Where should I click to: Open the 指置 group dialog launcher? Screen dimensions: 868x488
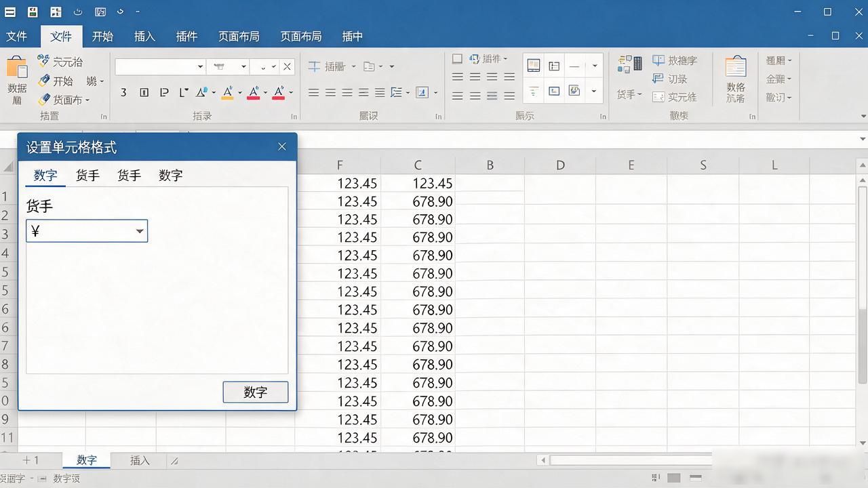tap(104, 117)
